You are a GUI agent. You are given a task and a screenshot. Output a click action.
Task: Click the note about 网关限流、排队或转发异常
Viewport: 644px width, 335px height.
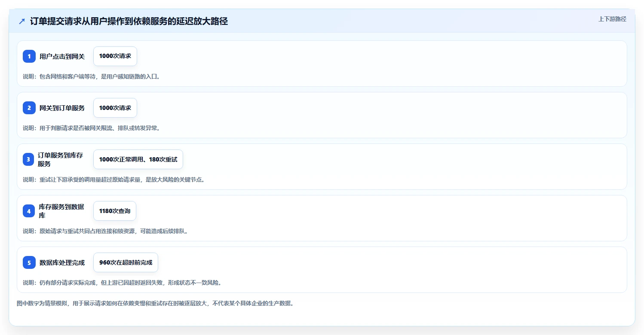point(92,128)
